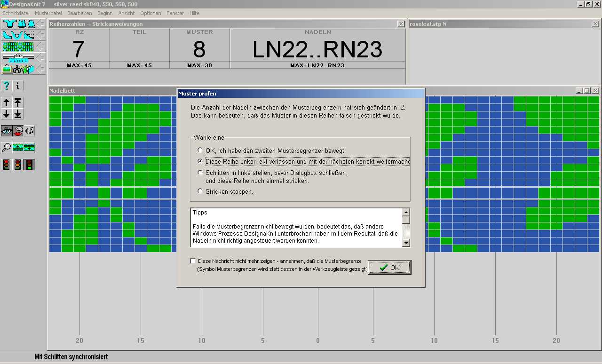
Task: Click the speaker with music note icon
Action: (x=29, y=131)
